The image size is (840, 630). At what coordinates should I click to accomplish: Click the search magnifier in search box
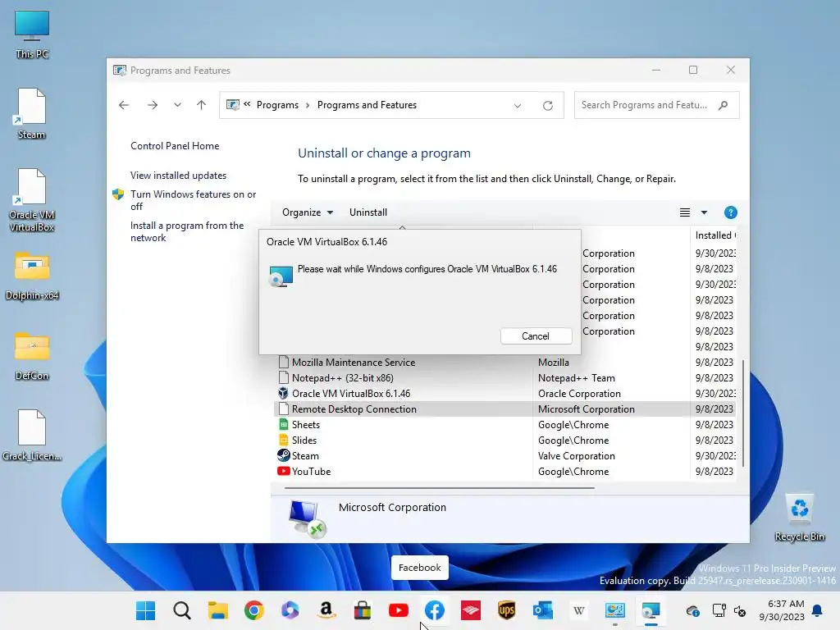[x=724, y=105]
